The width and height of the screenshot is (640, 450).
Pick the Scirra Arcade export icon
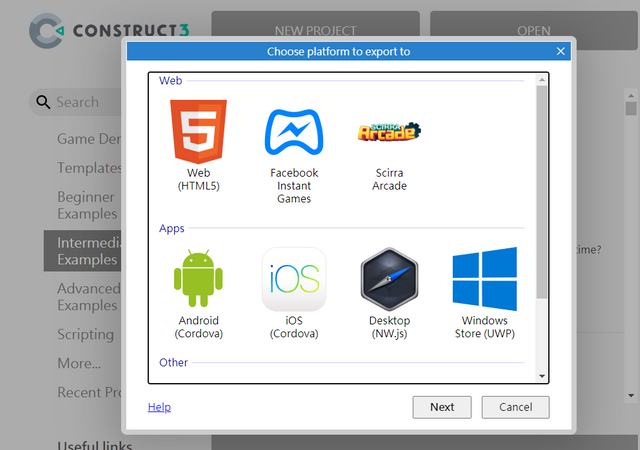(x=389, y=131)
